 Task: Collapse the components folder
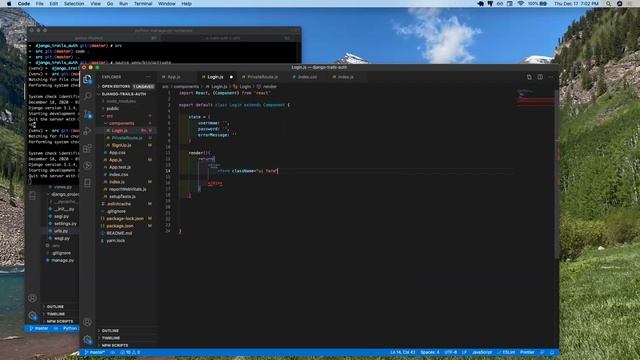coord(121,123)
